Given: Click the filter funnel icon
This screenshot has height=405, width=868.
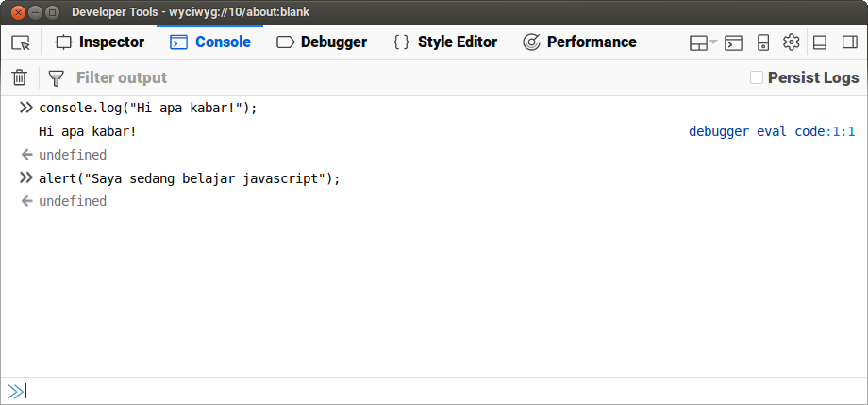Looking at the screenshot, I should click(56, 78).
